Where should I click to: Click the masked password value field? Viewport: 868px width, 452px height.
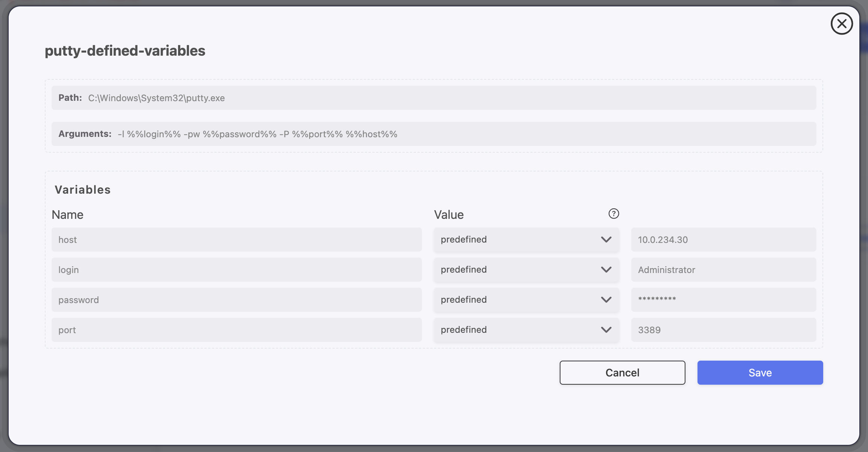[723, 300]
